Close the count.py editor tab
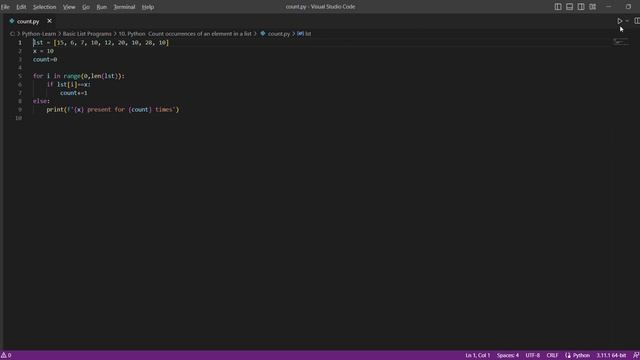Screen dimensions: 640x360 [x=49, y=21]
